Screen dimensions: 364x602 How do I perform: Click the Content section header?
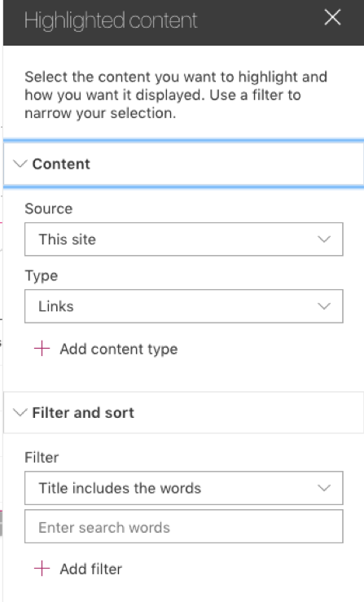coord(183,164)
